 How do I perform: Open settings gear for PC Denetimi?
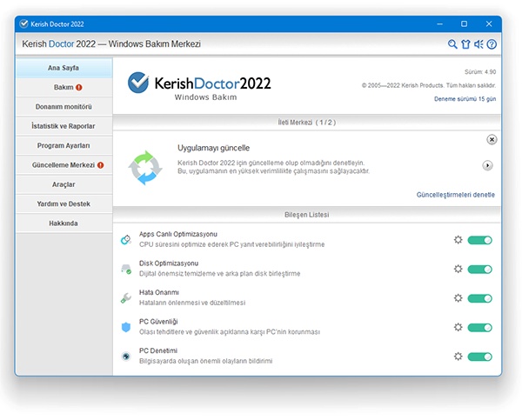[x=458, y=357]
